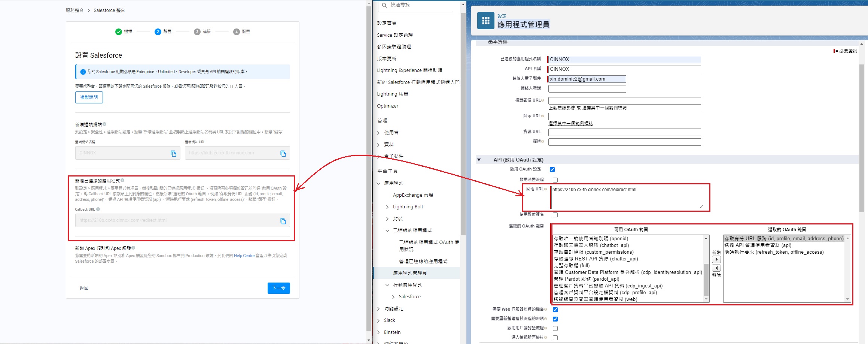Enable 啟用用戶端認證流程 checkbox
Image resolution: width=868 pixels, height=344 pixels.
coord(555,328)
